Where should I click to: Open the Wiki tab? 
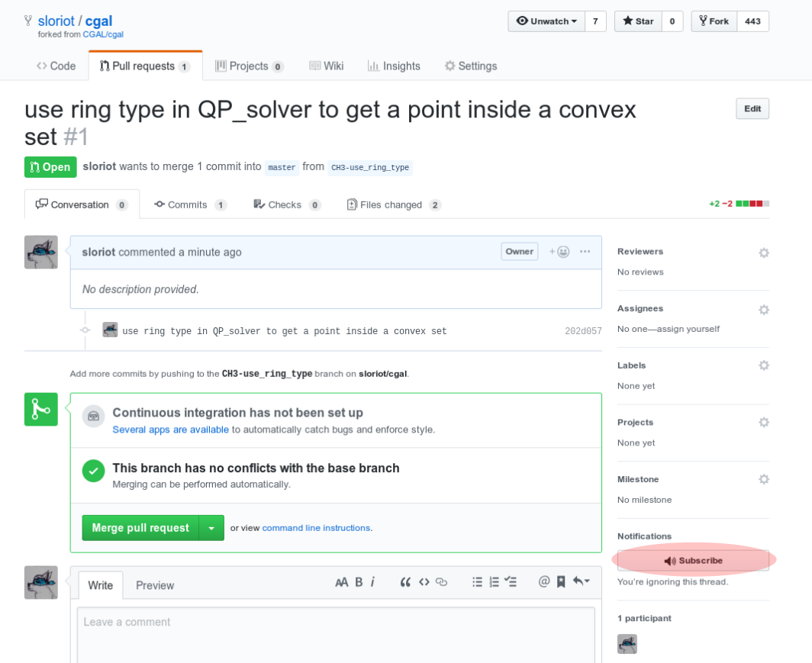(x=327, y=66)
